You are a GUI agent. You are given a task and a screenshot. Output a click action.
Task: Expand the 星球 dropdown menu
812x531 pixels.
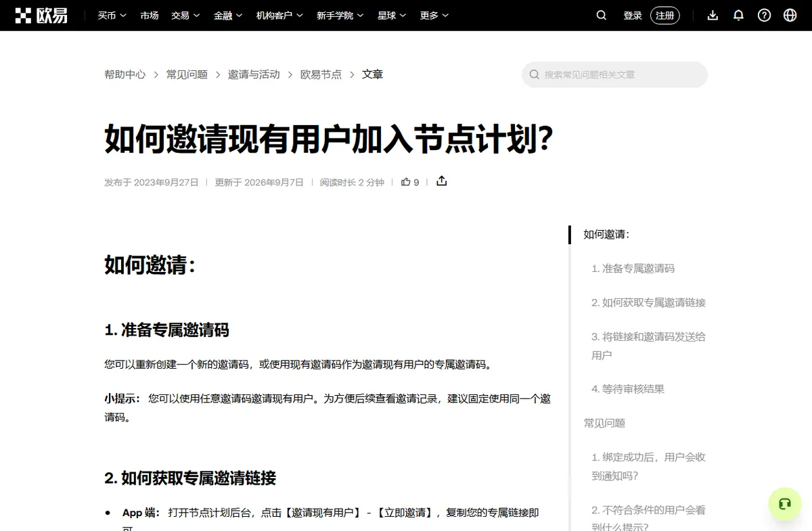[x=392, y=15]
